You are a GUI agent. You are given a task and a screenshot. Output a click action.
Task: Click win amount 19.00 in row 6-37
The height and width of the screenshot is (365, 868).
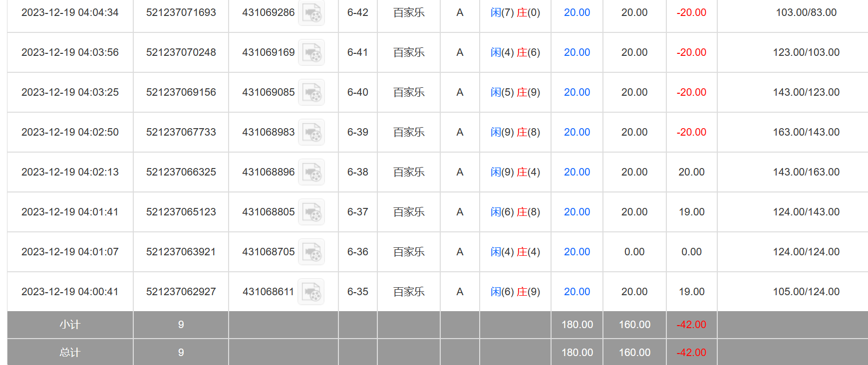click(x=691, y=212)
